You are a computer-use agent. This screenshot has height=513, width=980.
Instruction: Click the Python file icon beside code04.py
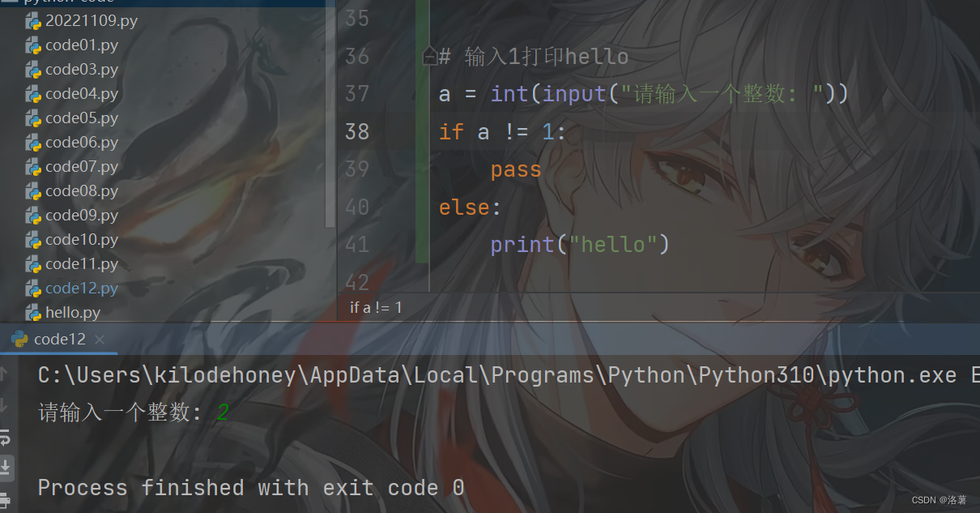[x=33, y=94]
